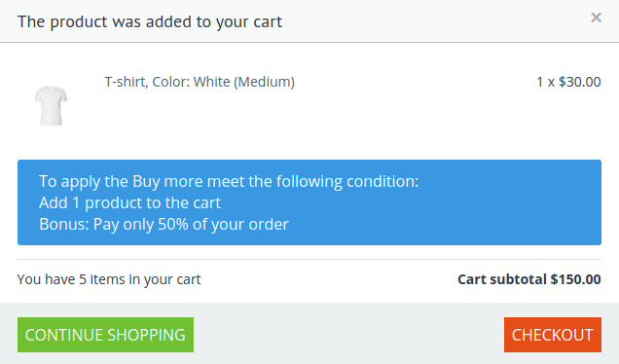Click the "$30.00" unit price of the T-shirt
Image resolution: width=619 pixels, height=364 pixels.
579,82
